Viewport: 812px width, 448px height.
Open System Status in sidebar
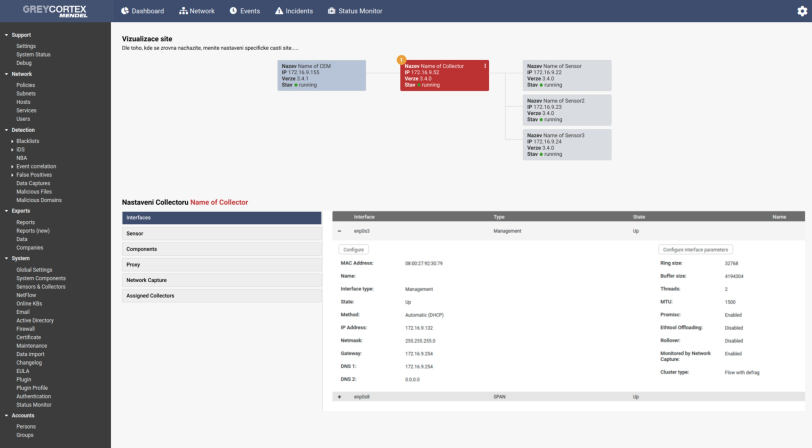click(x=33, y=54)
